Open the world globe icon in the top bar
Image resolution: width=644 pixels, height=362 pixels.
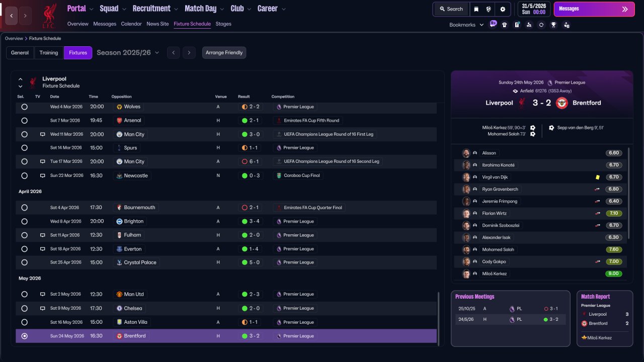489,9
